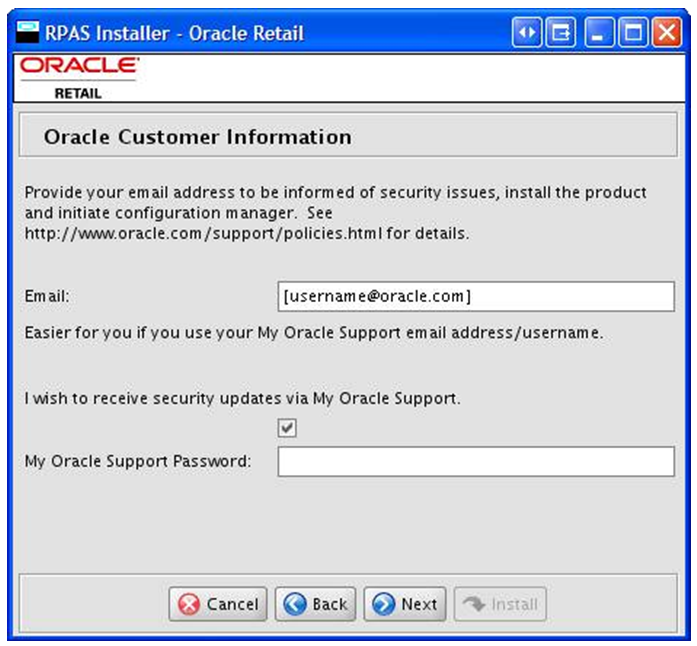Click the 'My Oracle Support Password:' label

[138, 461]
